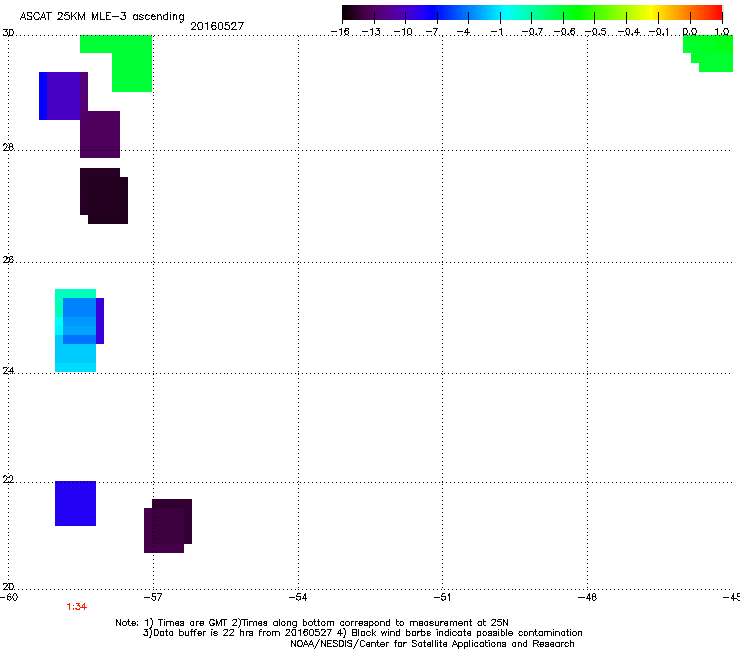Click the longitude axis label '-60'
Image resolution: width=740 pixels, height=650 pixels.
click(x=9, y=597)
